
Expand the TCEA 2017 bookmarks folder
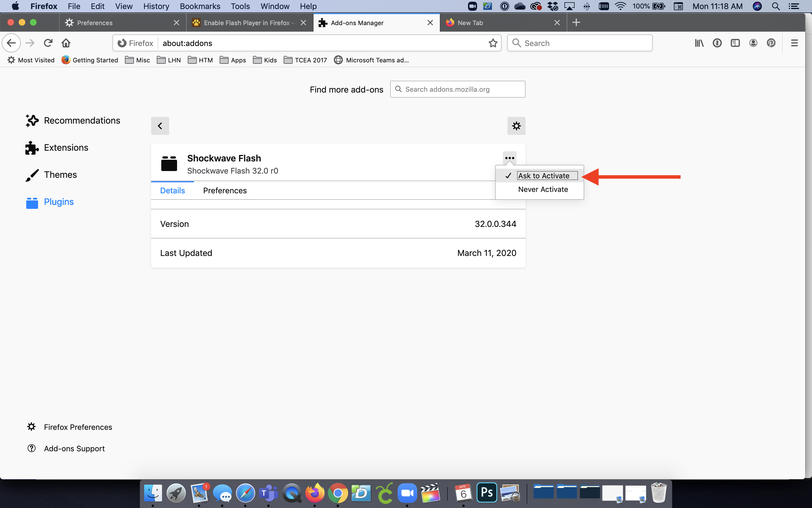point(305,60)
